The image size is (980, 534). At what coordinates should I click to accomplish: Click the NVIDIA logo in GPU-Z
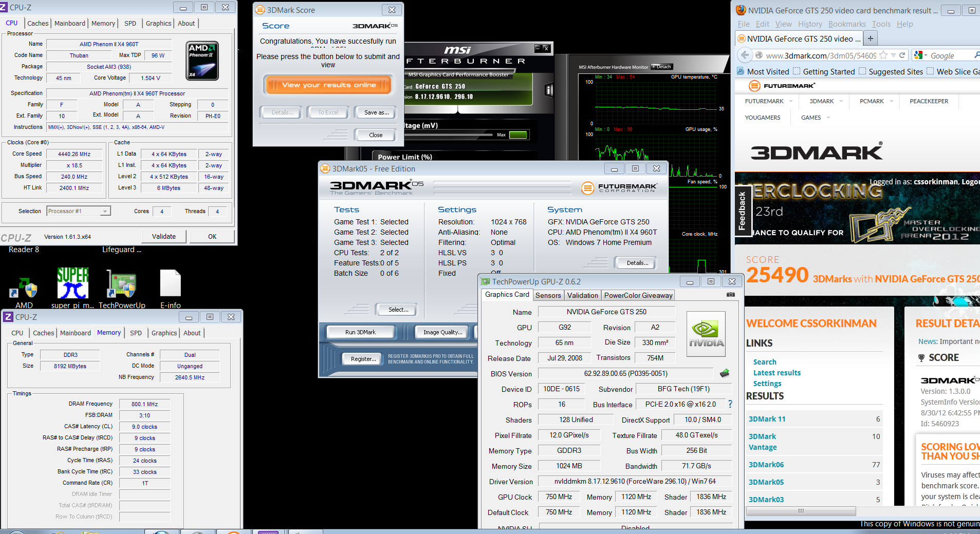pyautogui.click(x=706, y=334)
